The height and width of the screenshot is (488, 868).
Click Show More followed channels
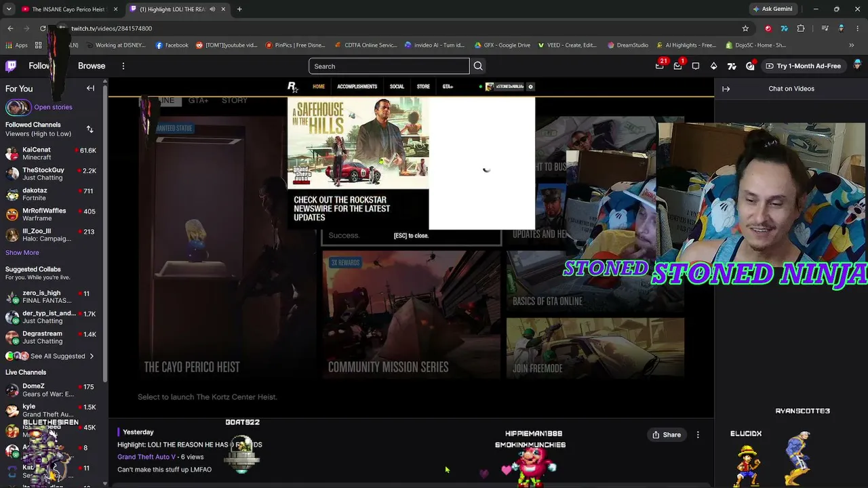[x=22, y=253]
